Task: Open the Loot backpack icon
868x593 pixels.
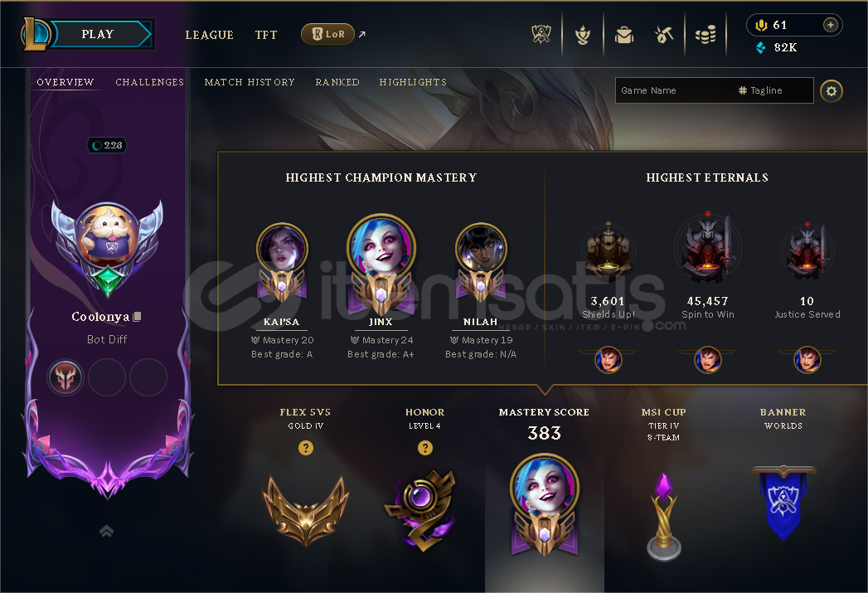Action: [x=624, y=35]
